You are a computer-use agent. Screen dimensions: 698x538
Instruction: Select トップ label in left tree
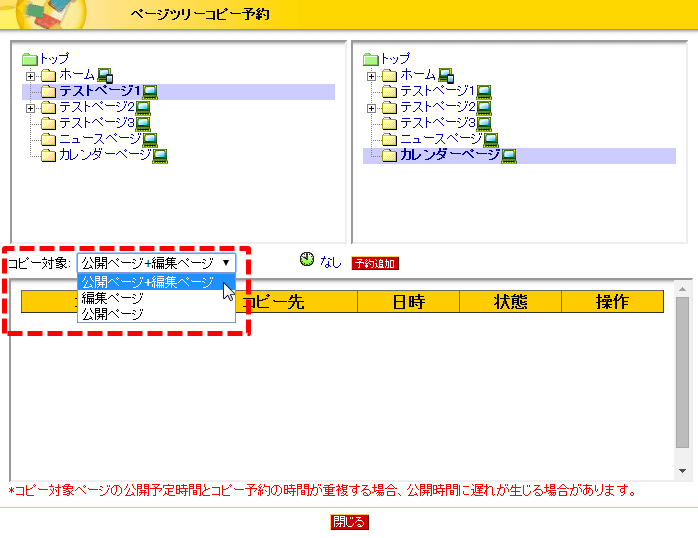click(54, 58)
